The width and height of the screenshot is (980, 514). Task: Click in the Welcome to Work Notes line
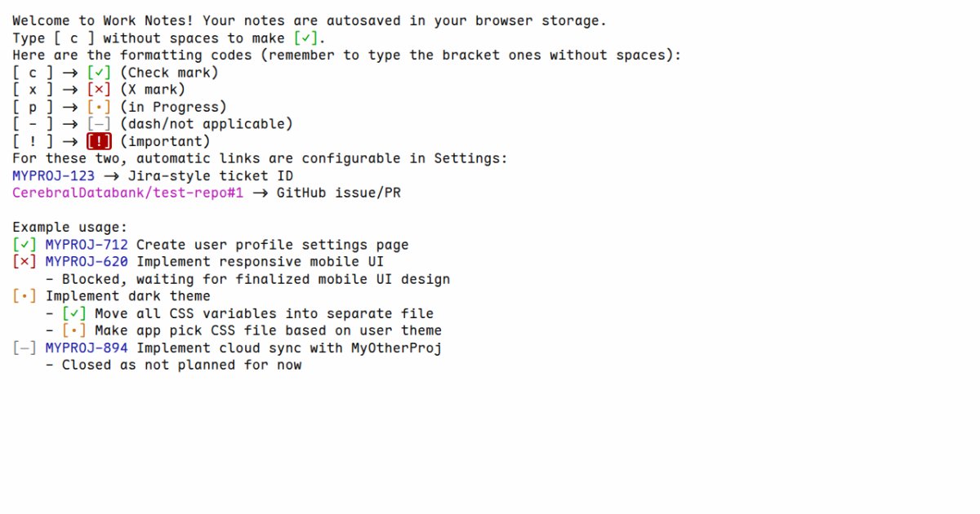pyautogui.click(x=310, y=21)
